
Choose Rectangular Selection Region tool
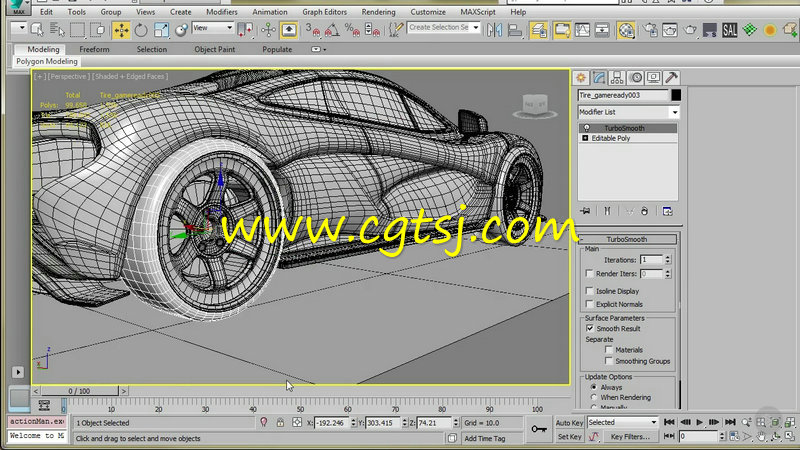(77, 30)
